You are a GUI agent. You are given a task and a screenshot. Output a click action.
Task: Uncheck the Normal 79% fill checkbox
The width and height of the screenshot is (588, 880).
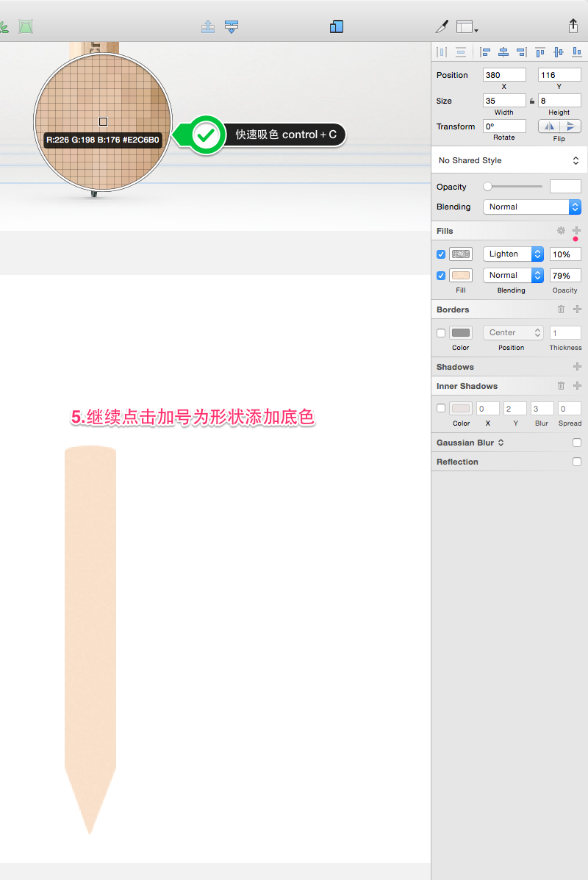441,276
